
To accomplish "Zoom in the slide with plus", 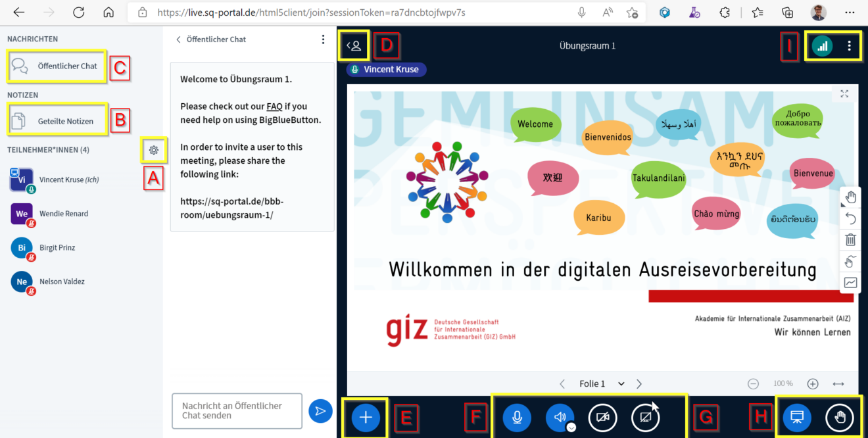I will point(813,384).
